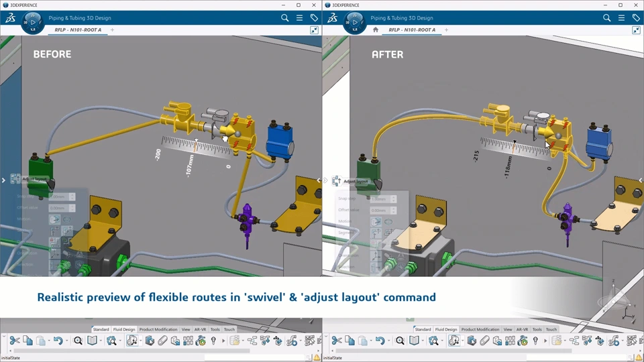
Task: Toggle the second Motion option in the AFTER Adjust layout panel
Action: click(x=388, y=222)
